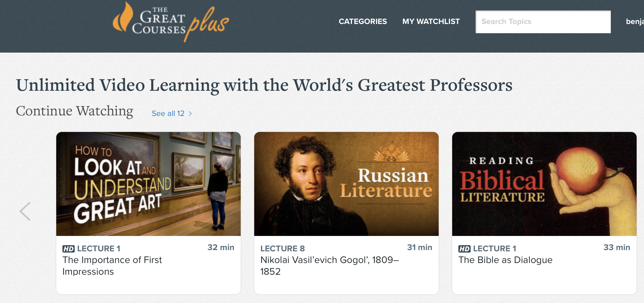Click the Lecture 8 label
Image resolution: width=644 pixels, height=303 pixels.
click(282, 249)
